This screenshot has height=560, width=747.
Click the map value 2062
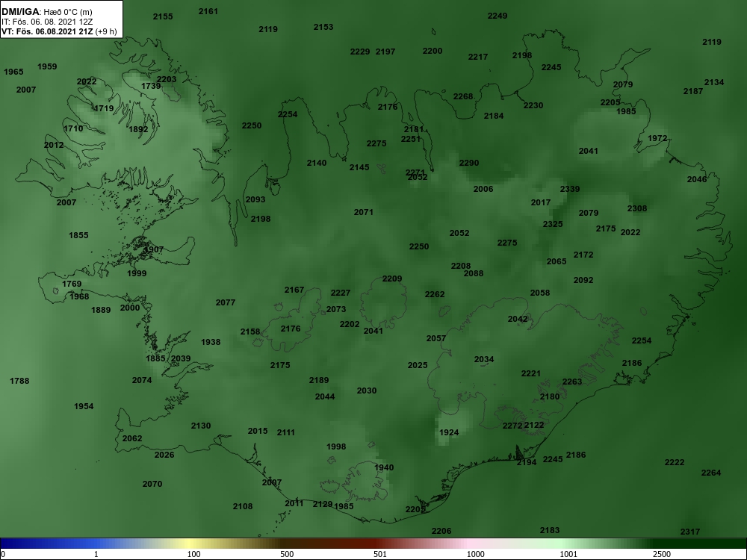(132, 438)
